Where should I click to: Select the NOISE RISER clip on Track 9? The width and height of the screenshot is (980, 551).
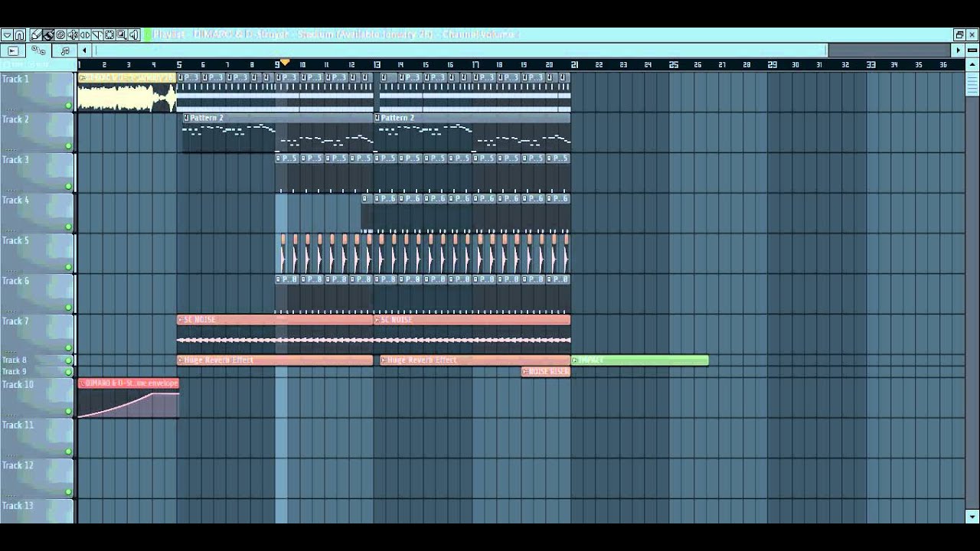(546, 372)
